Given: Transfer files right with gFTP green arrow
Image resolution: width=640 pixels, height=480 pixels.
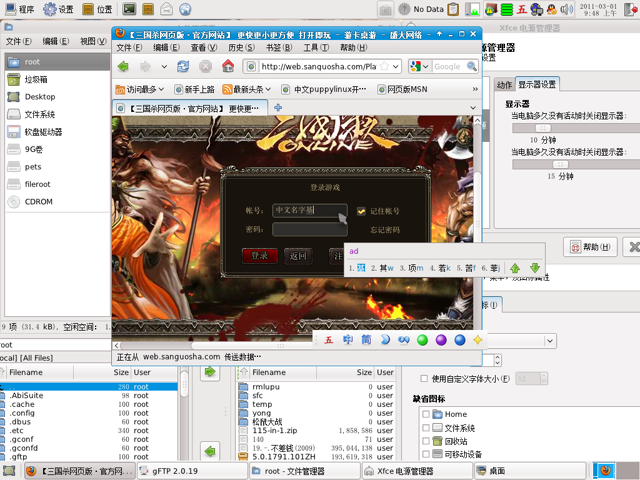Looking at the screenshot, I should coord(210,371).
